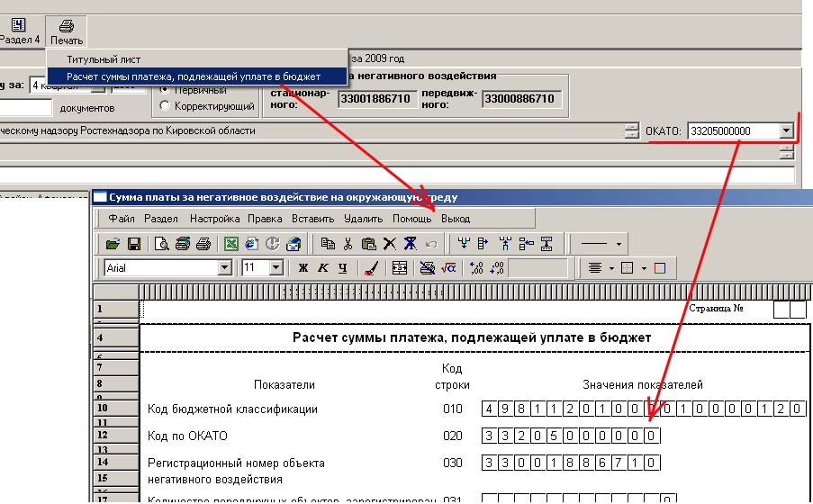
Task: Click the Код по ОКАТО digit cells
Action: point(572,436)
